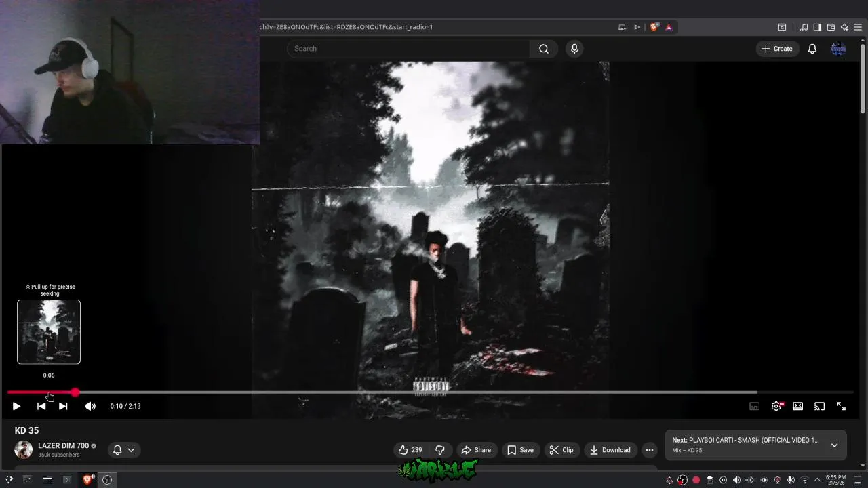Open the Wi-Fi network tray icon
This screenshot has width=868, height=488.
(804, 480)
